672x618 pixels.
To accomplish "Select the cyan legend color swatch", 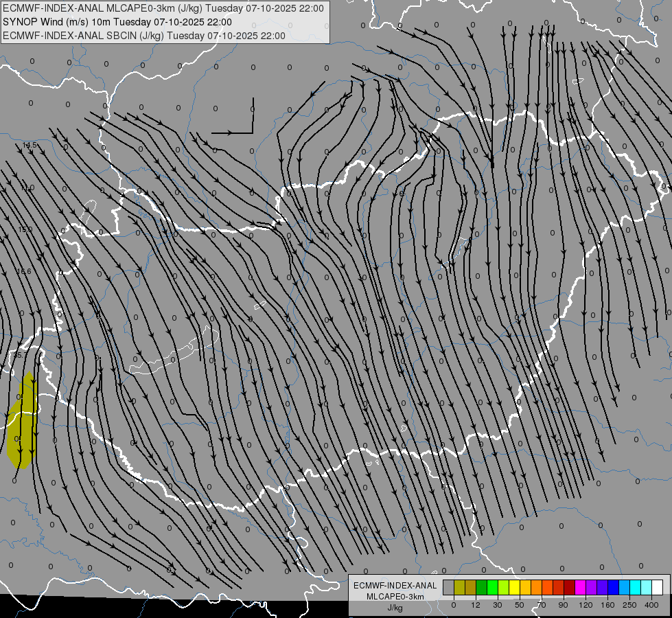I will 636,587.
